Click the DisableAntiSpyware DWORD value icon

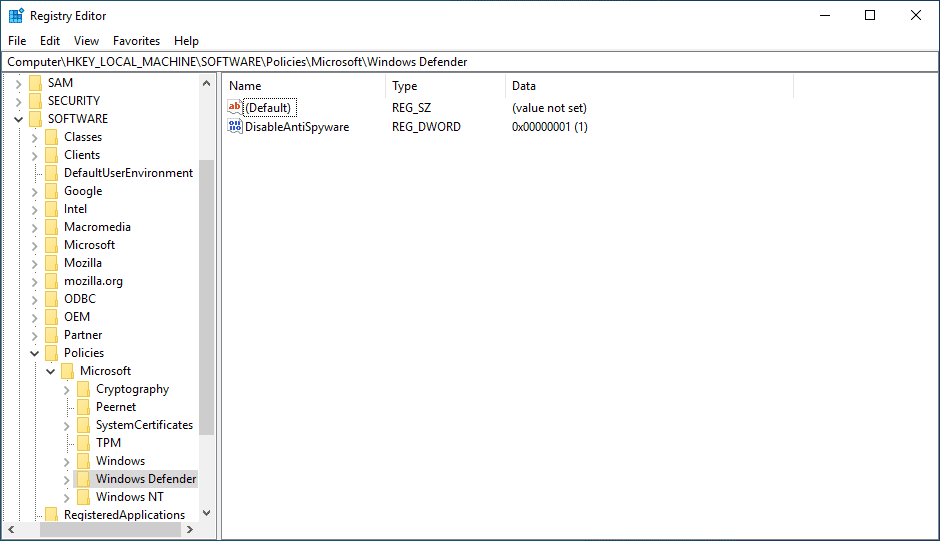[x=234, y=126]
